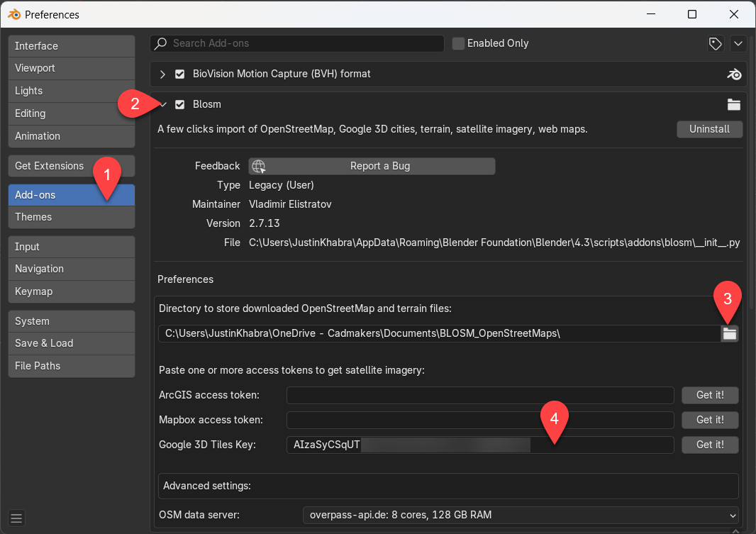
Task: Open the Navigation preferences
Action: [72, 269]
